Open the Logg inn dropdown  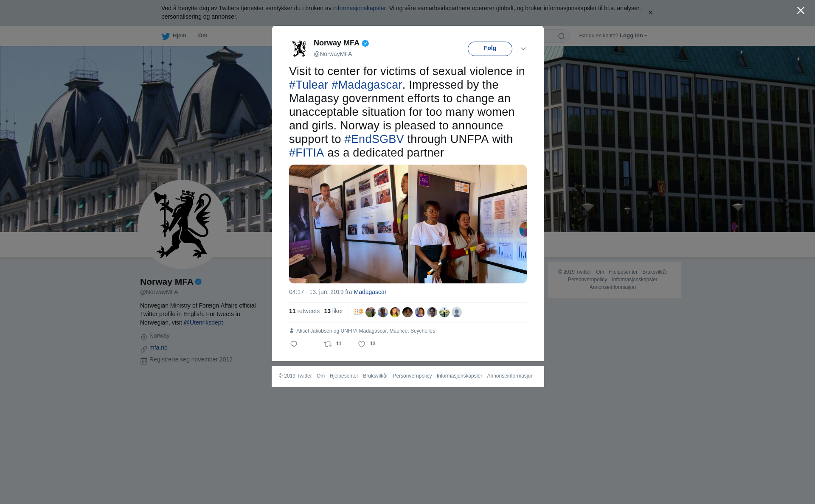(633, 36)
